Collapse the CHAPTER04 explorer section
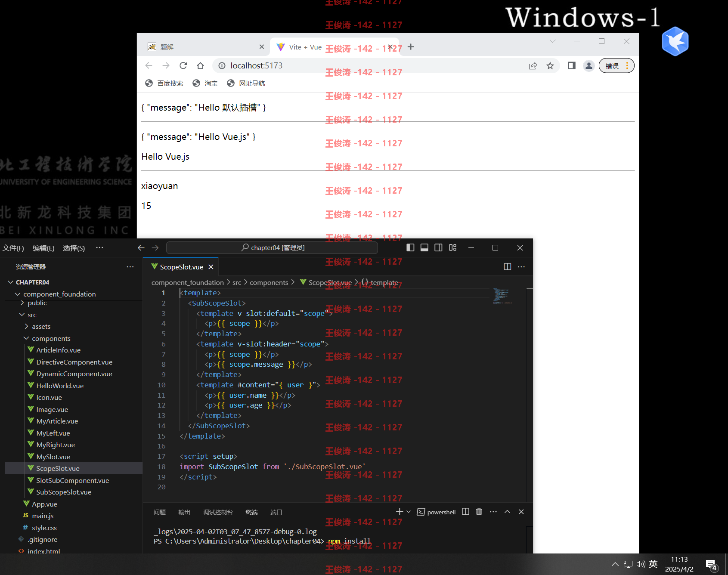The height and width of the screenshot is (575, 728). click(74, 282)
